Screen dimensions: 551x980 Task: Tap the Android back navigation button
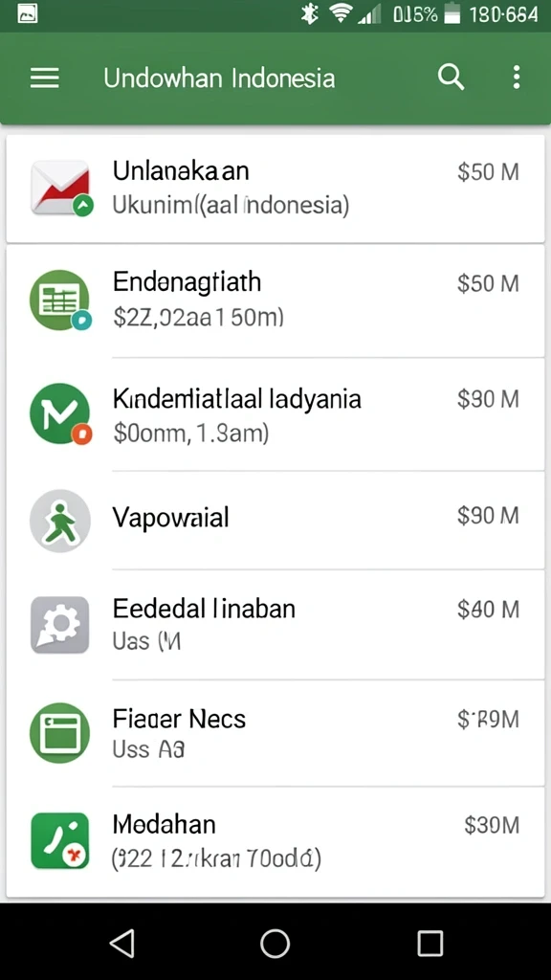122,943
